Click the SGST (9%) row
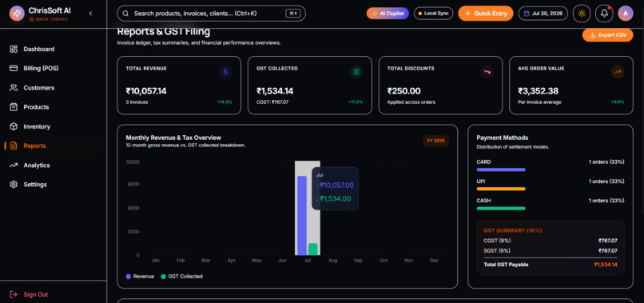 tap(551, 251)
